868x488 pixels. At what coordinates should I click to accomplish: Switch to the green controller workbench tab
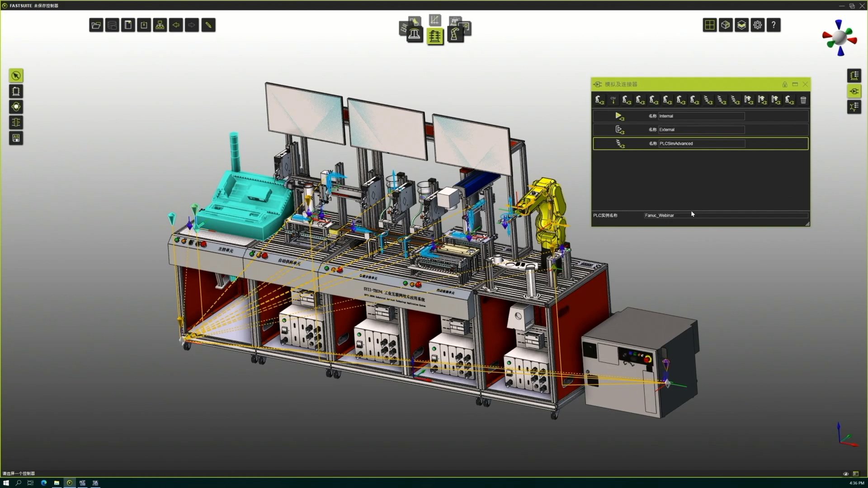[435, 36]
